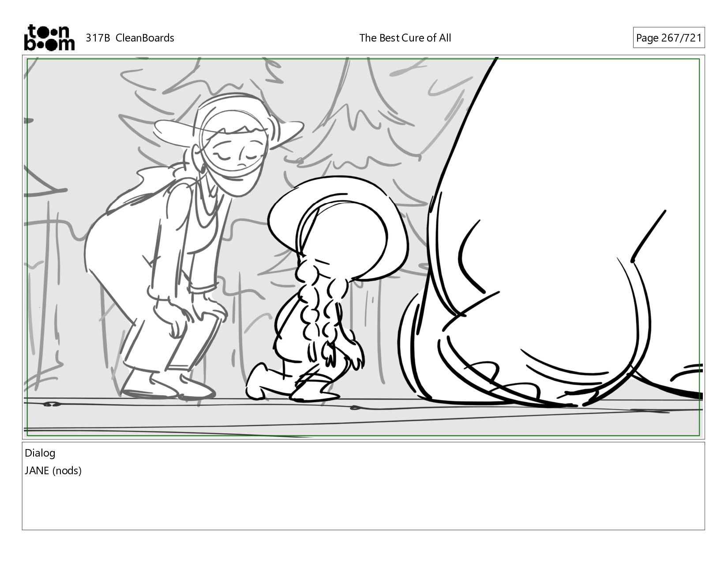Click the 'Page 267/721' page number box
This screenshot has width=728, height=563.
tap(668, 38)
